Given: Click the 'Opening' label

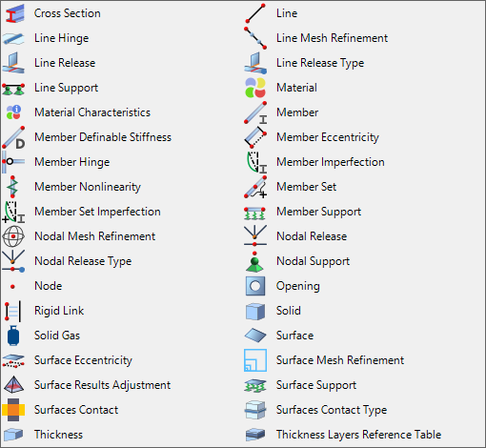Looking at the screenshot, I should coord(298,286).
